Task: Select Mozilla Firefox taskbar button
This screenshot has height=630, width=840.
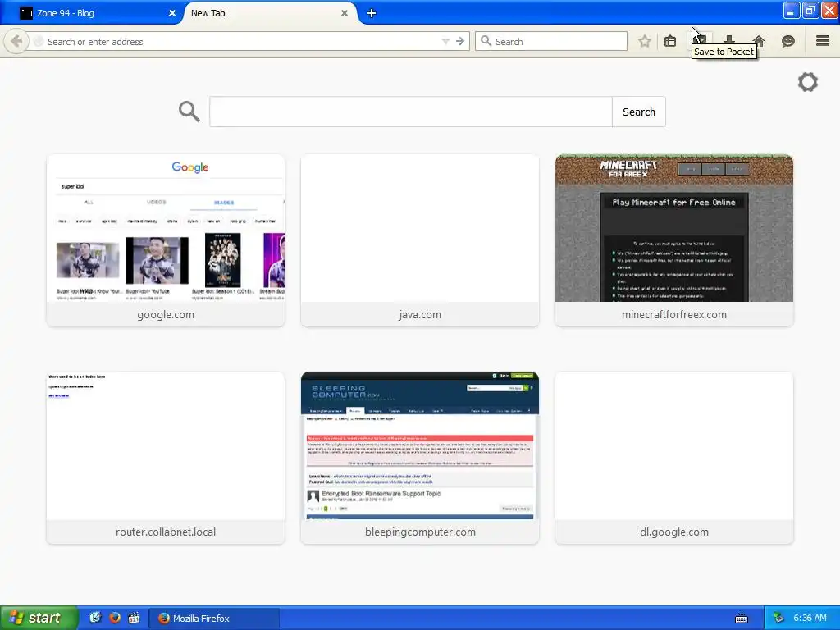Action: coord(214,619)
